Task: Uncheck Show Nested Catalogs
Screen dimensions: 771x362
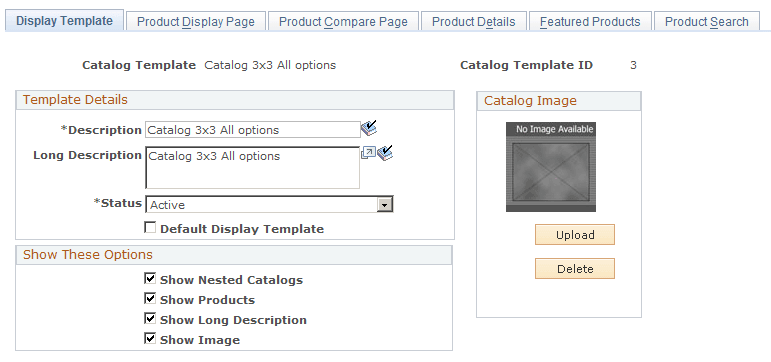Action: (150, 279)
